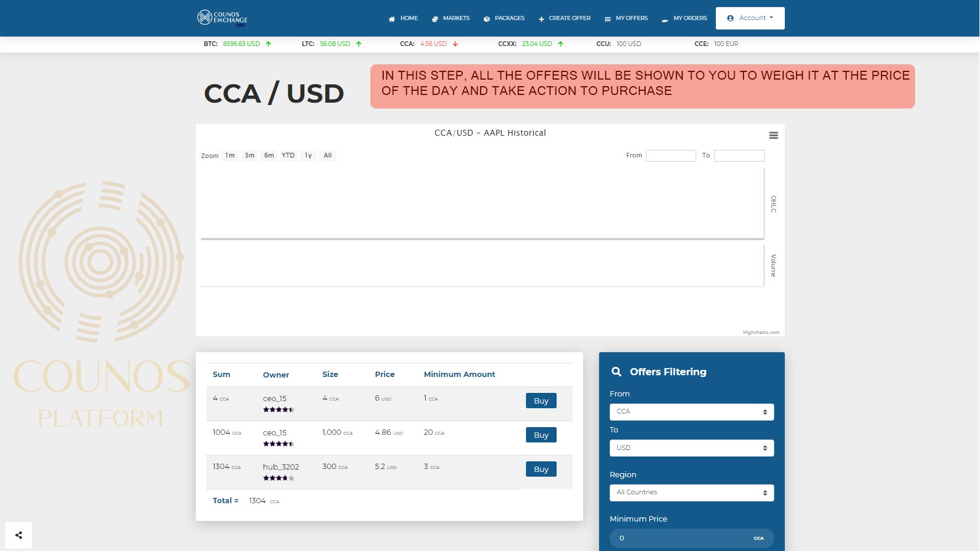The height and width of the screenshot is (551, 980).
Task: Open the Packages page
Action: pos(504,18)
